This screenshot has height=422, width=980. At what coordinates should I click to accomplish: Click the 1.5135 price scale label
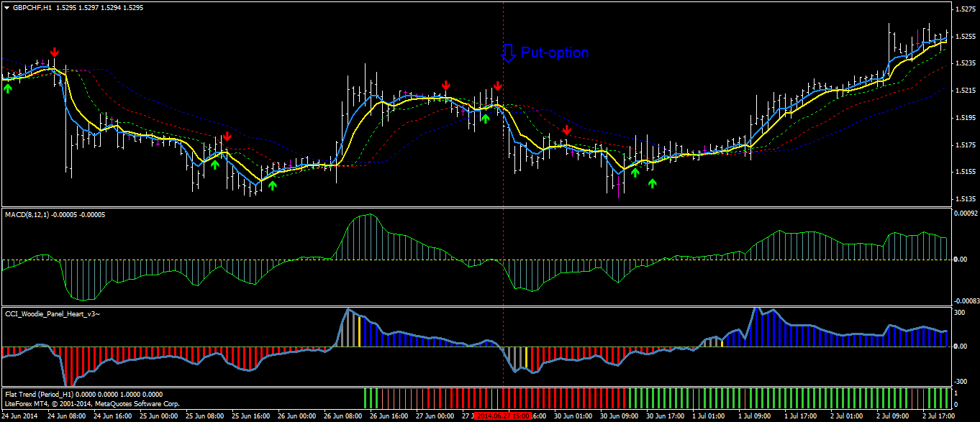click(x=964, y=198)
